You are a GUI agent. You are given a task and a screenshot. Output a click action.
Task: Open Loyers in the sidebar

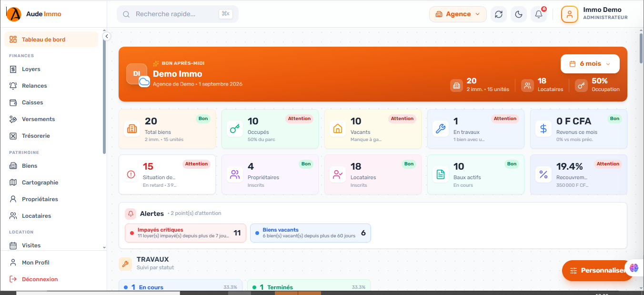click(51, 69)
